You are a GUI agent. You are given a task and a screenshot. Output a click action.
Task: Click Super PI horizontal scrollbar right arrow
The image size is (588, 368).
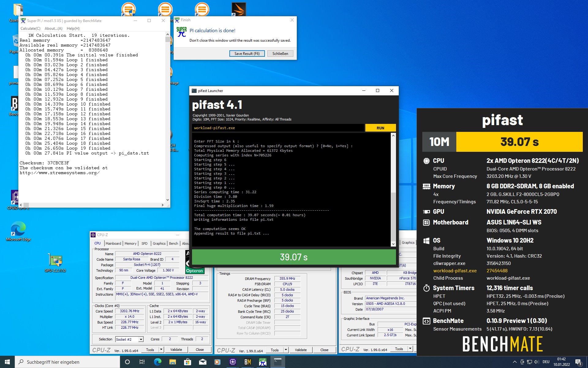point(163,205)
